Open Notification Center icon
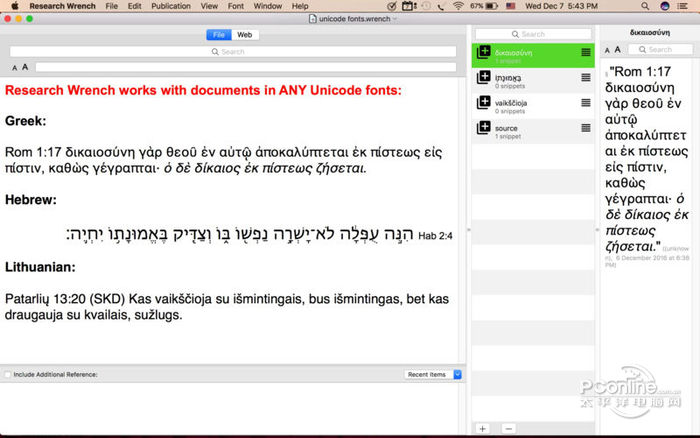Screen dimensions: 700x438 pos(683,6)
